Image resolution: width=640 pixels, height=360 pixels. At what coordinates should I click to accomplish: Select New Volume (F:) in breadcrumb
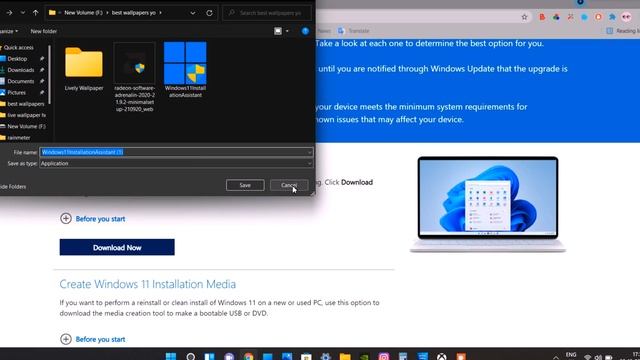(83, 13)
